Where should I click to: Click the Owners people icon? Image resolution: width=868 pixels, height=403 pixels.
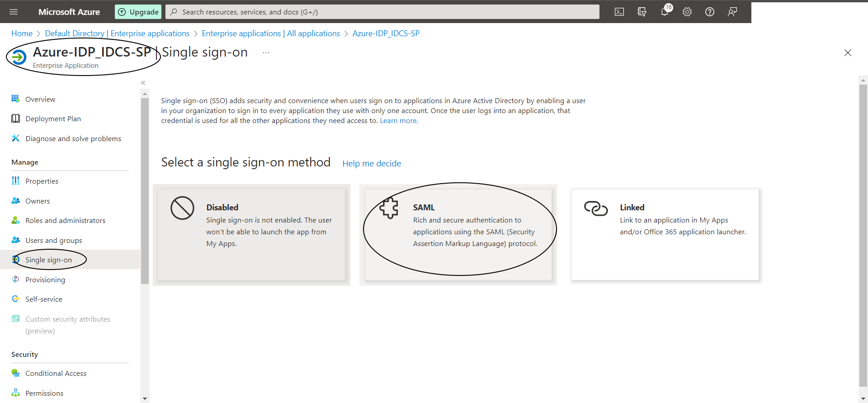pos(15,200)
